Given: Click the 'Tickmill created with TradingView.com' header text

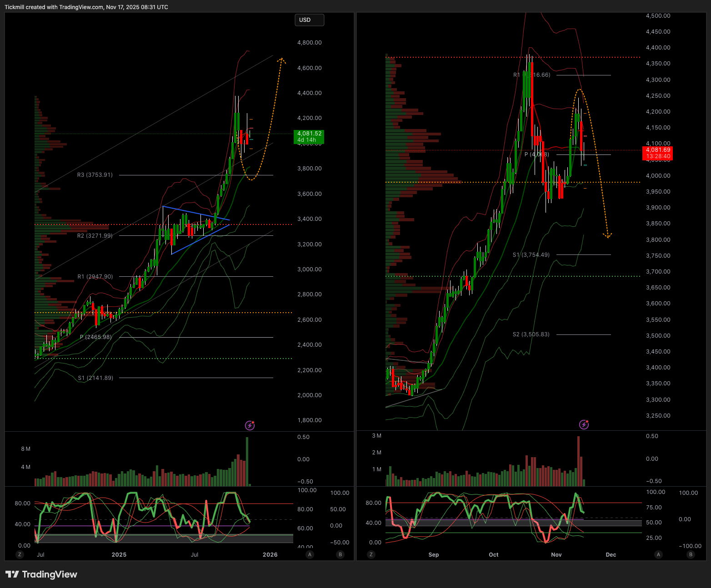Looking at the screenshot, I should pos(86,7).
